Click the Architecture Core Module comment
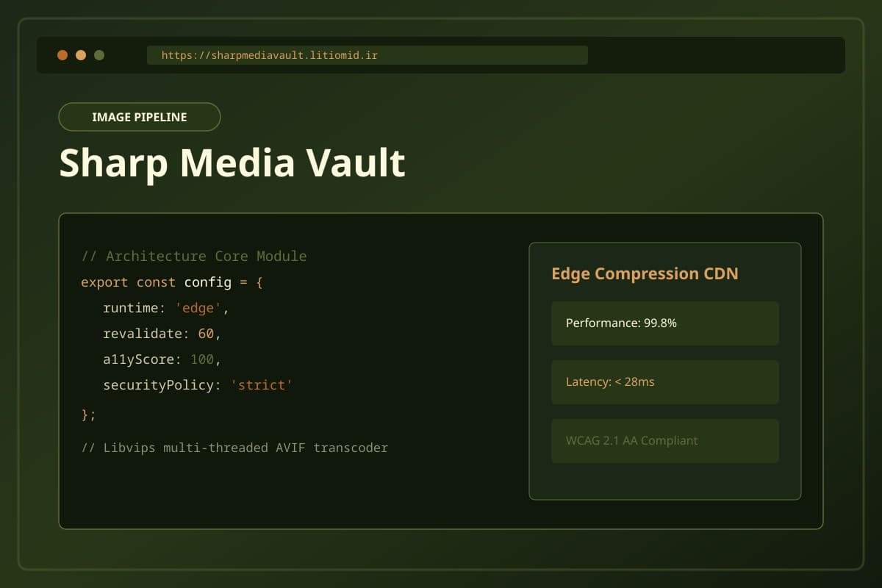The image size is (882, 588). pyautogui.click(x=194, y=257)
